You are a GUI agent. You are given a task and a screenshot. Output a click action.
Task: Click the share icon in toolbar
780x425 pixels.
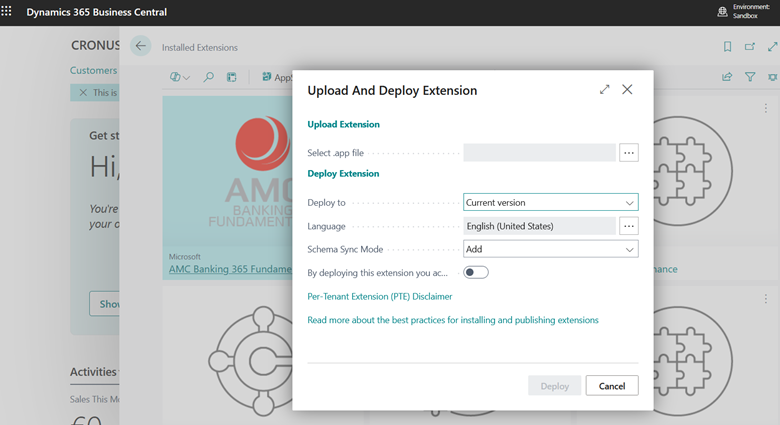point(727,77)
